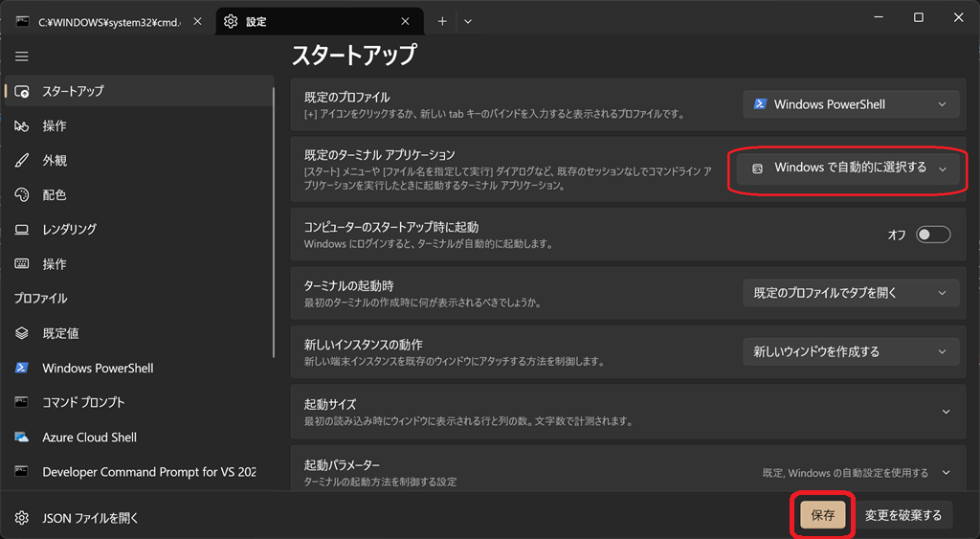Click the Developer Command Prompt profile icon
The width and height of the screenshot is (980, 539).
pos(22,471)
